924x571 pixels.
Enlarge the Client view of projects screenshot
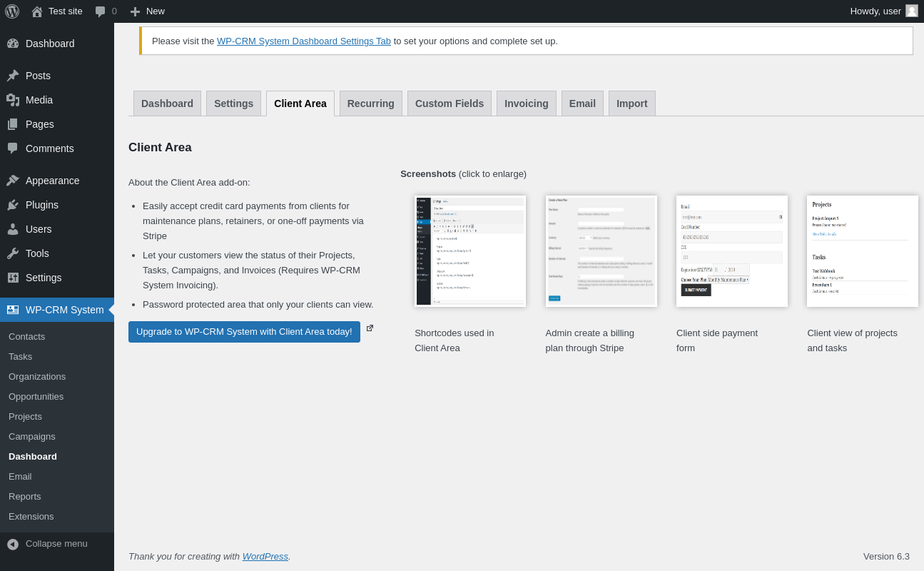point(863,251)
